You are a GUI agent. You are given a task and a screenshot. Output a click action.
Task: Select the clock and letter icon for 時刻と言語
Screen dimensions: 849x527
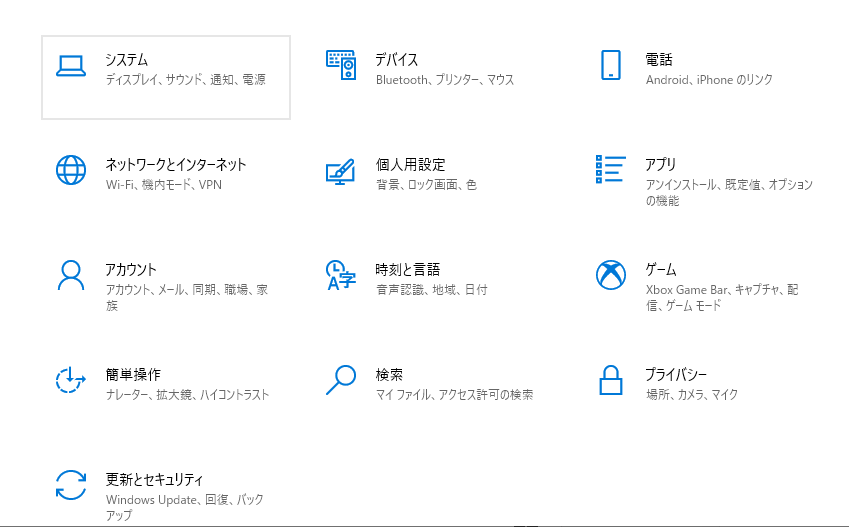pyautogui.click(x=341, y=275)
